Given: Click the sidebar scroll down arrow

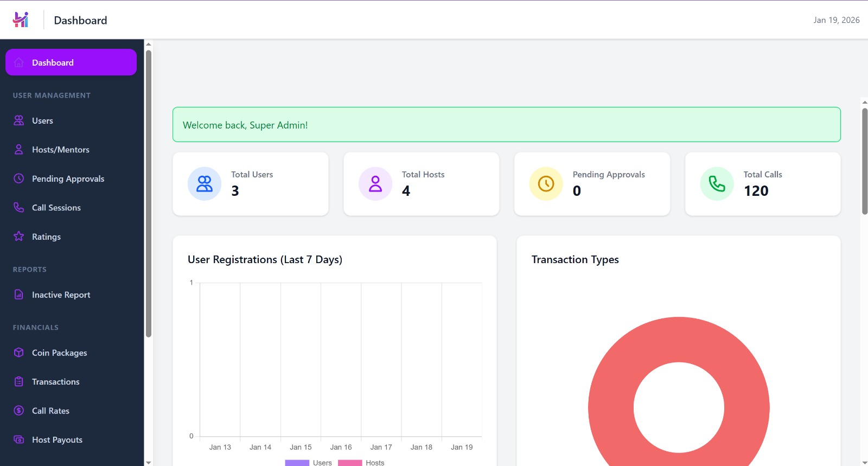Looking at the screenshot, I should tap(148, 462).
